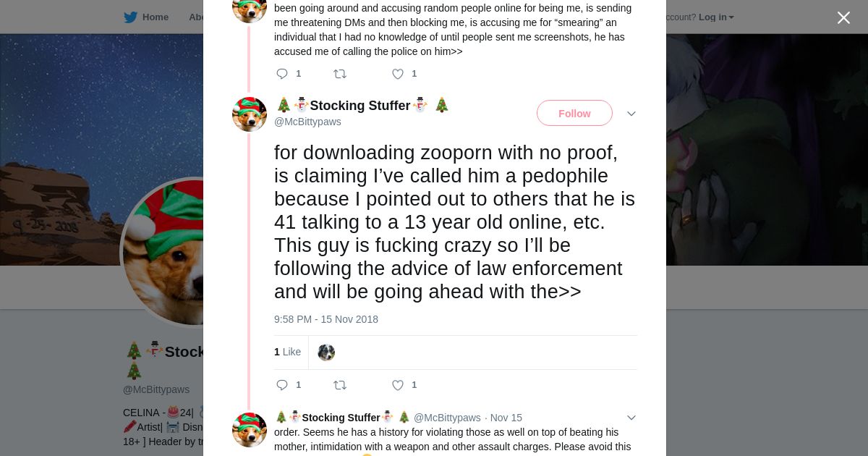Click the liker's avatar thumbnail
This screenshot has height=456, width=868.
pos(326,352)
